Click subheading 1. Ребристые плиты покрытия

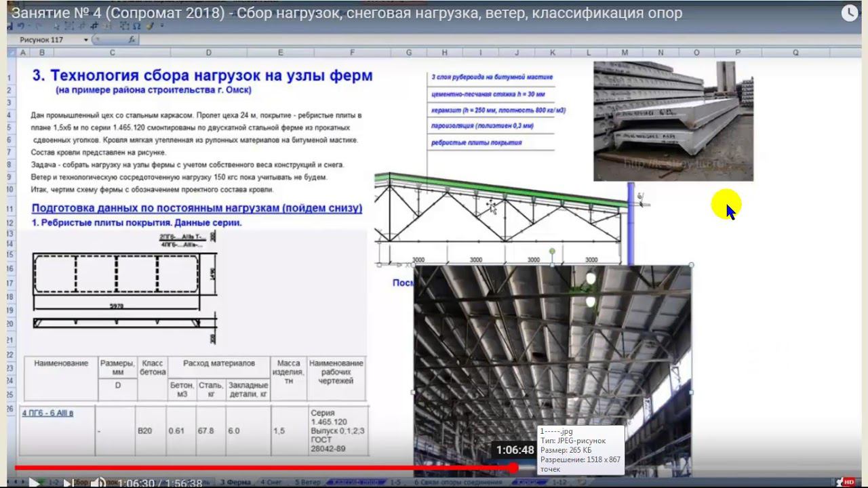click(137, 222)
